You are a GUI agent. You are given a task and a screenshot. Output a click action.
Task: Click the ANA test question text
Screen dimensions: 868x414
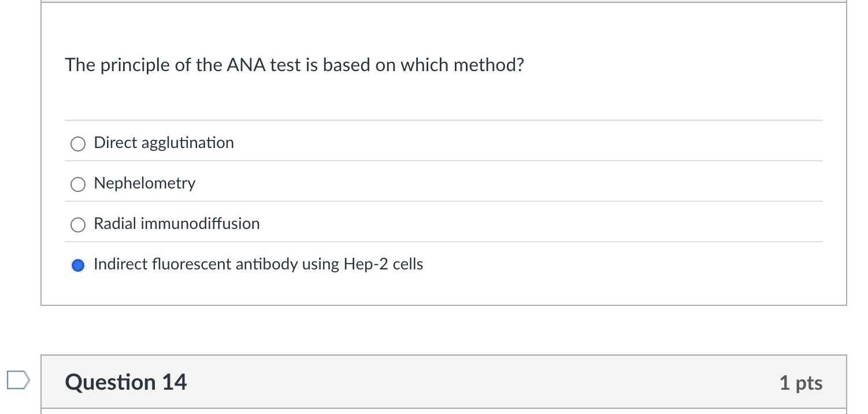(294, 65)
